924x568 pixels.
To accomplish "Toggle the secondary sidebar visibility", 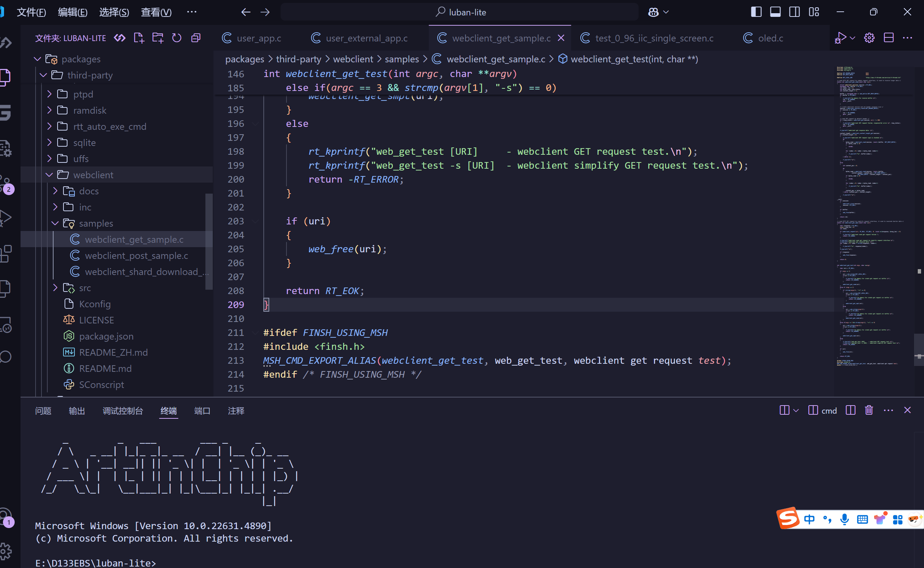I will coord(795,12).
